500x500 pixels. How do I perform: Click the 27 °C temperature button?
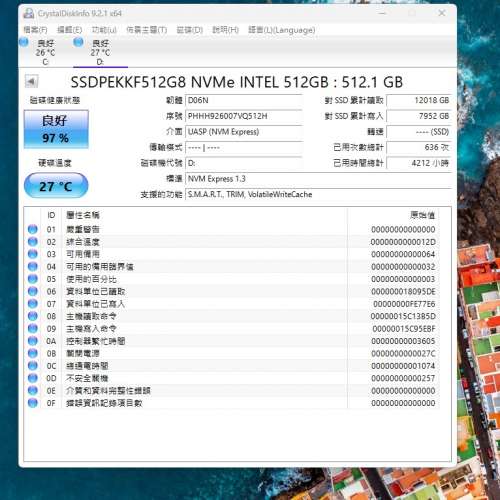coord(56,186)
